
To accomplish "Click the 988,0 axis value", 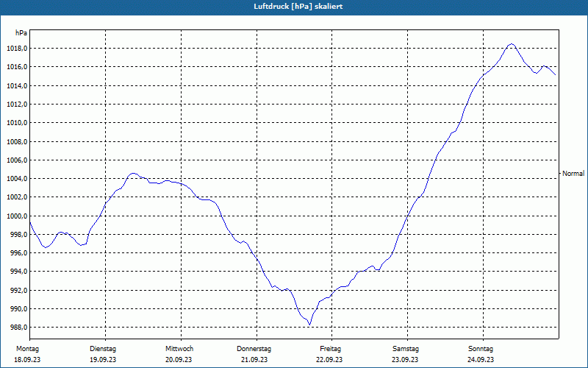I will coord(18,328).
